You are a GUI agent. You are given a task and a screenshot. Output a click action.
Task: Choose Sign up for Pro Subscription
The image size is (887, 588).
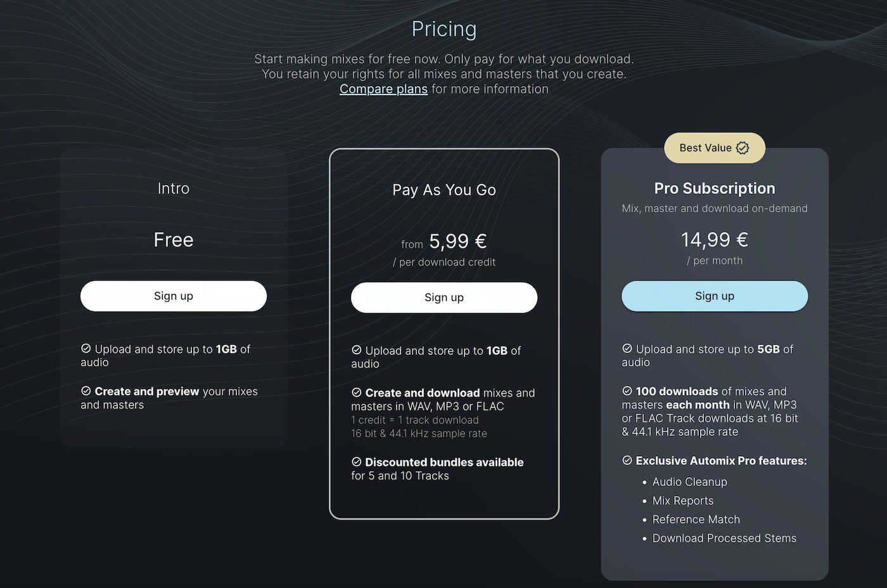(x=715, y=296)
